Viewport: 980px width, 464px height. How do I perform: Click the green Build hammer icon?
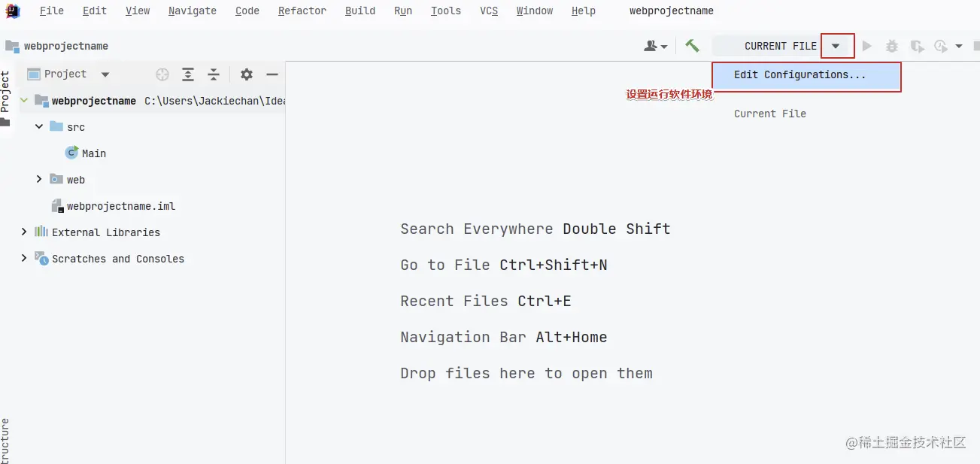[692, 46]
